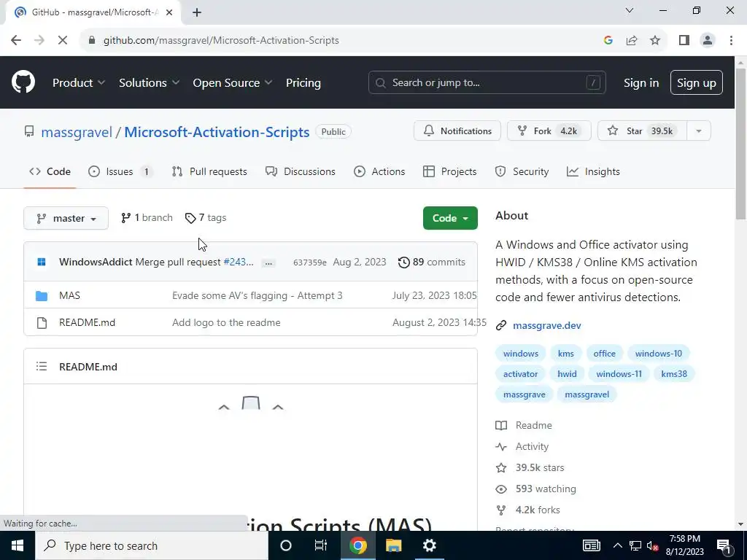Image resolution: width=747 pixels, height=560 pixels.
Task: Stop page loading with X icon
Action: (63, 41)
